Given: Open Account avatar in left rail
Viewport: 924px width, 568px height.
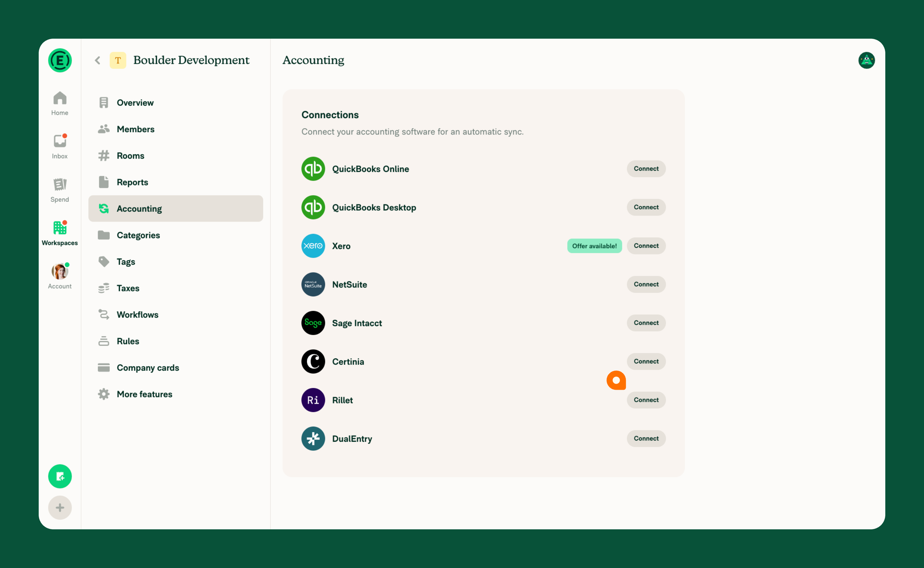Looking at the screenshot, I should 60,271.
